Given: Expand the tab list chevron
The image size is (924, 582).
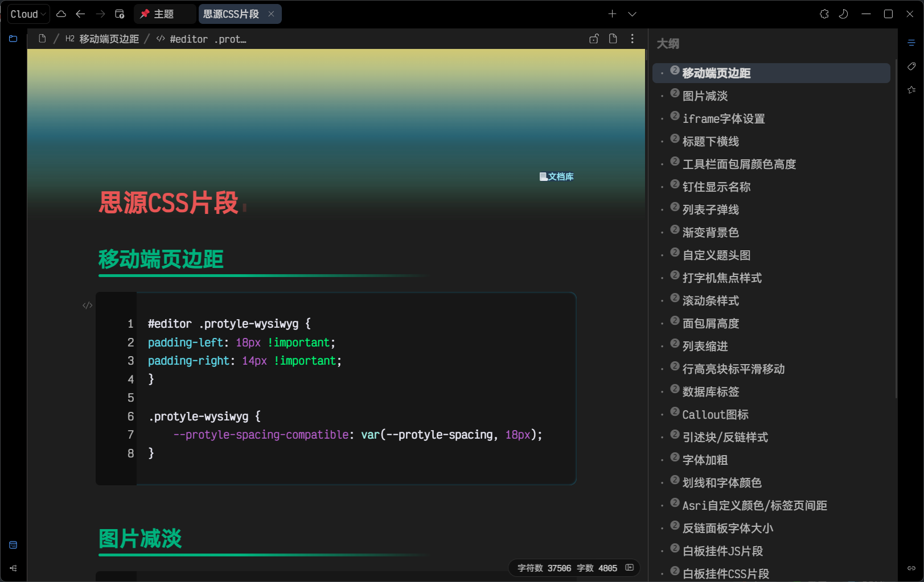Looking at the screenshot, I should [632, 14].
